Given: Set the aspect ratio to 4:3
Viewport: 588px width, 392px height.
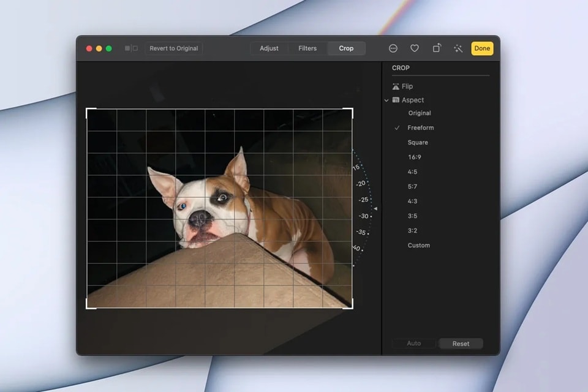Looking at the screenshot, I should [412, 201].
